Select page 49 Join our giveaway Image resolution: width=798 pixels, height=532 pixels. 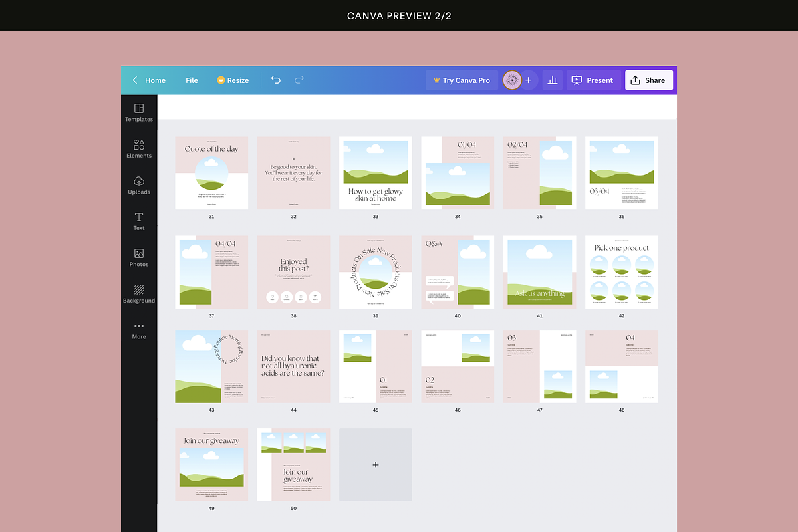click(211, 465)
